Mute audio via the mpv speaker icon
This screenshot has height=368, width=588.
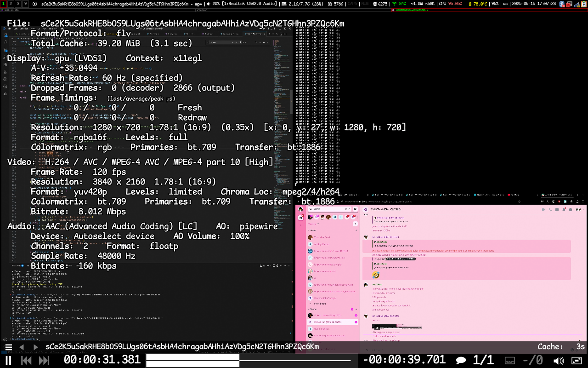pos(559,360)
